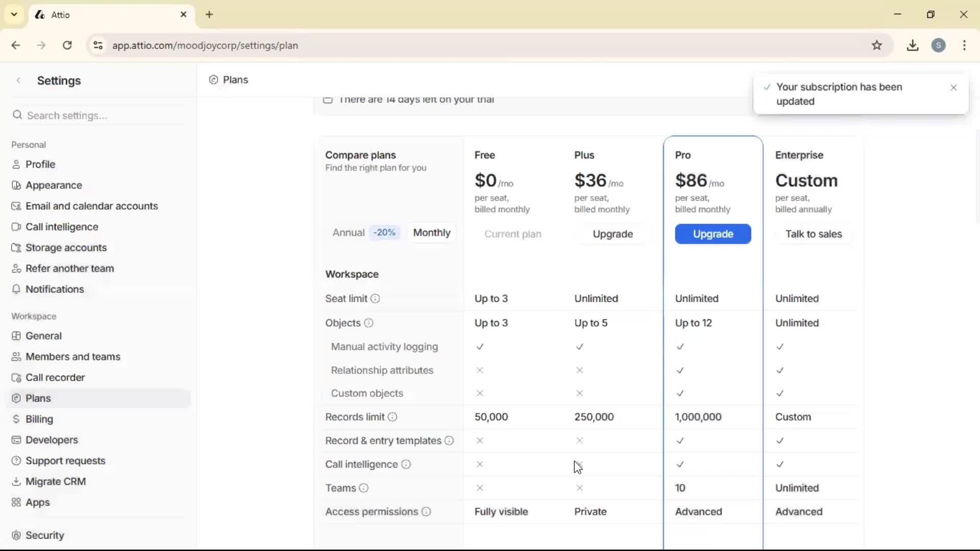The width and height of the screenshot is (980, 551).
Task: Collapse Settings with the back chevron
Action: (18, 80)
